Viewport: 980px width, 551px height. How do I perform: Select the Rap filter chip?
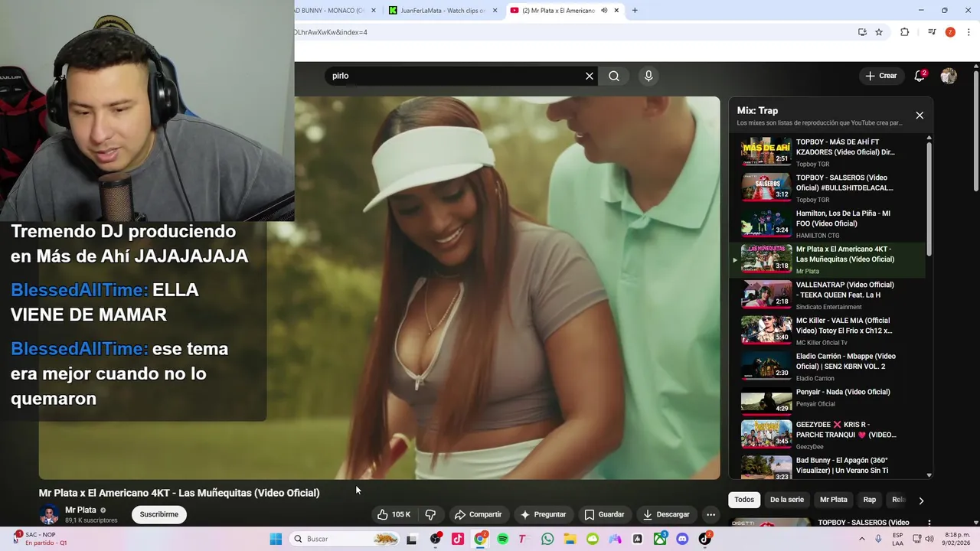coord(870,500)
